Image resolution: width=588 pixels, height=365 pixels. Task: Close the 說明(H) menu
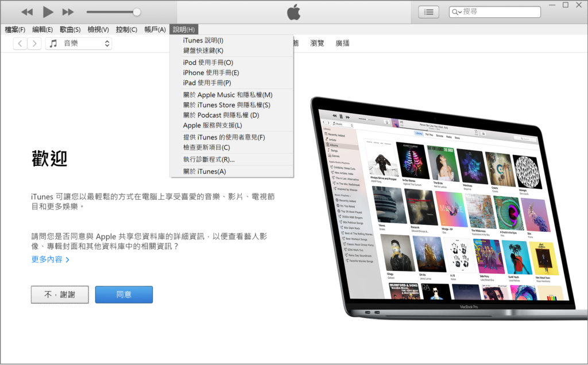click(x=184, y=30)
